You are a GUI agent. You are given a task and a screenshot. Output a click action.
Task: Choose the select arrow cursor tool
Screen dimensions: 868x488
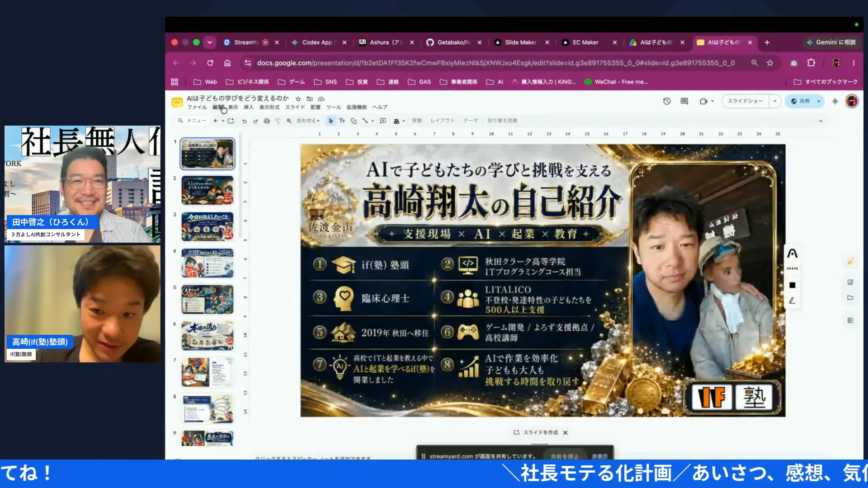(331, 121)
